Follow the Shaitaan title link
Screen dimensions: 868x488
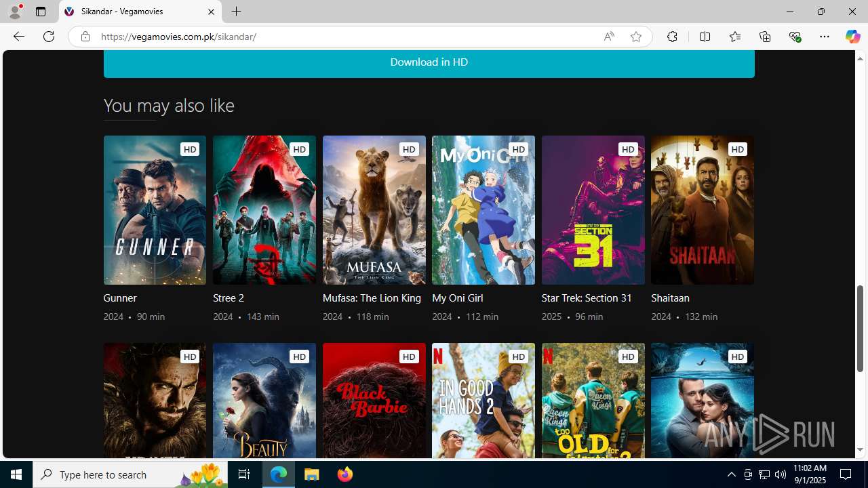[x=670, y=298]
